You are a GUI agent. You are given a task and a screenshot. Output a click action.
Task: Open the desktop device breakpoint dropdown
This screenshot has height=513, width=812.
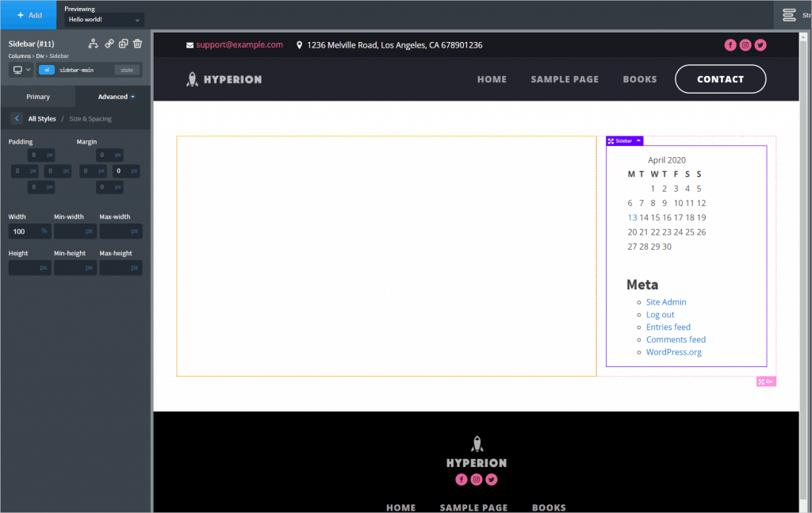click(x=21, y=70)
